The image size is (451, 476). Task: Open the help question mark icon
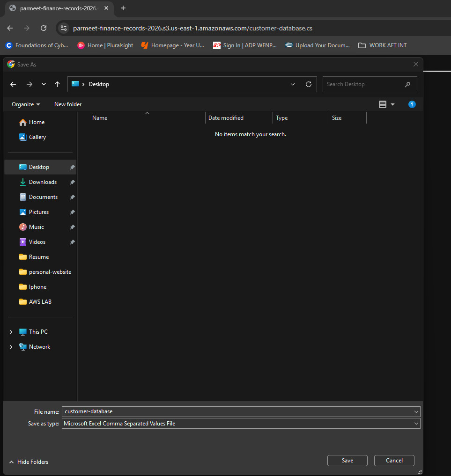412,104
